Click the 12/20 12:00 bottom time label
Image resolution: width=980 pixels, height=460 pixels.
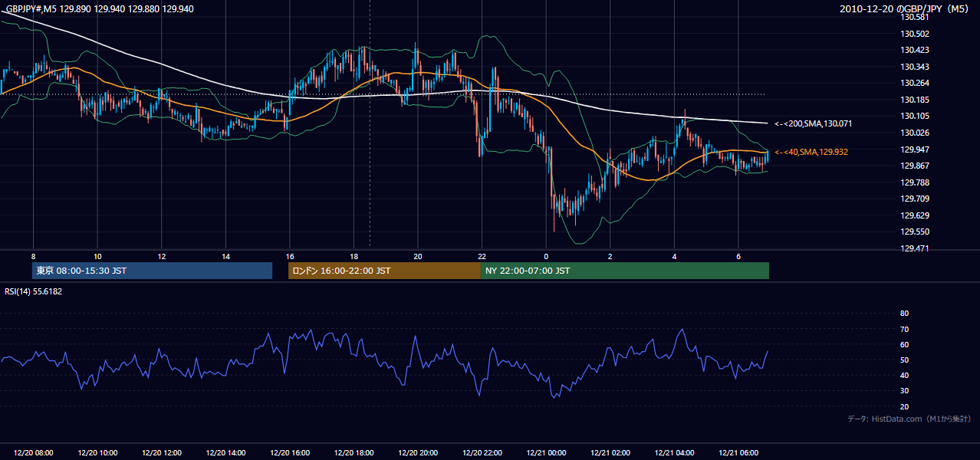(x=161, y=453)
